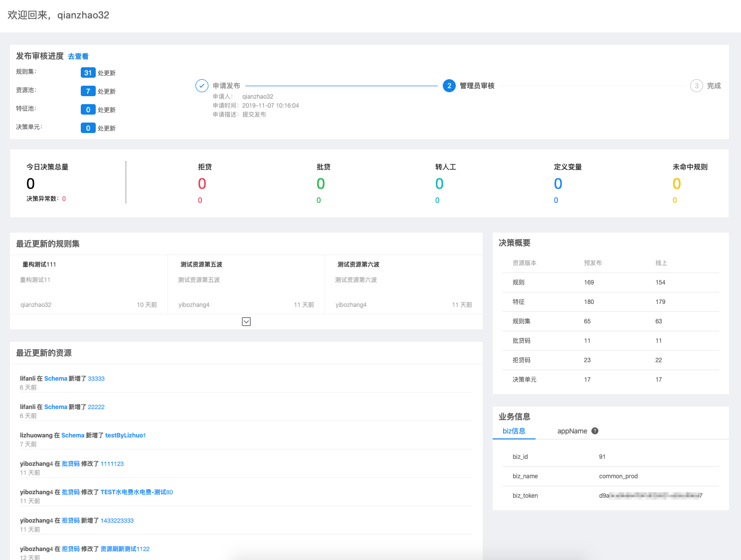Open the 33333 resource link

click(96, 379)
